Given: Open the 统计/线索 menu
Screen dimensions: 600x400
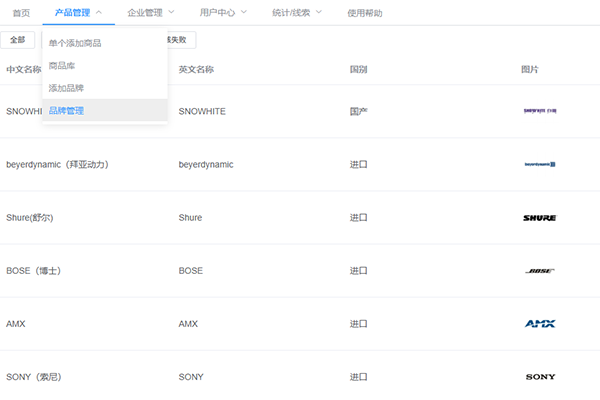Looking at the screenshot, I should pos(291,13).
